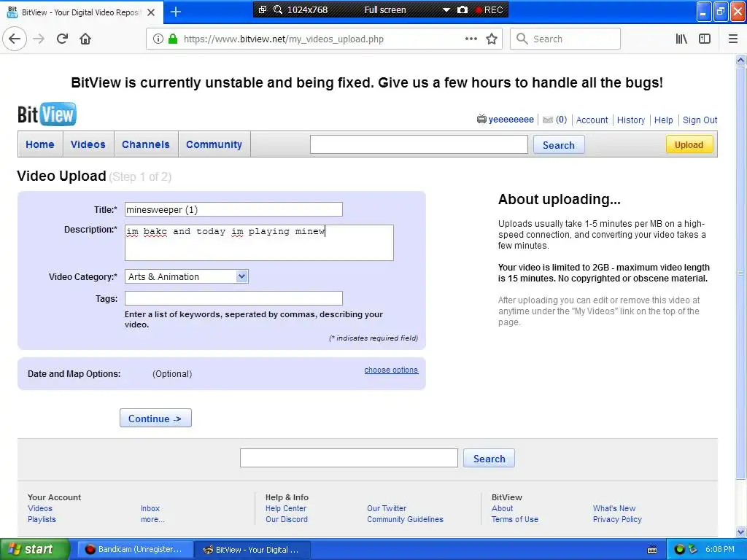Click Bandicam window selection icon

click(x=263, y=9)
